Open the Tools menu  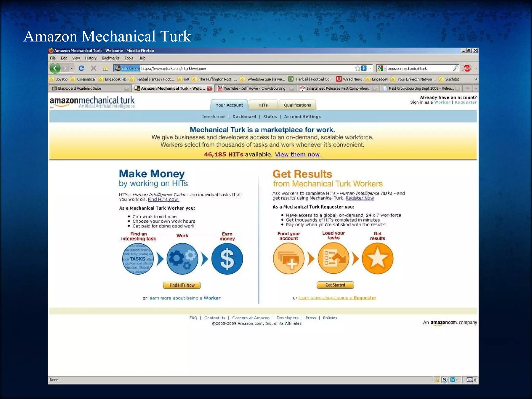coord(129,58)
